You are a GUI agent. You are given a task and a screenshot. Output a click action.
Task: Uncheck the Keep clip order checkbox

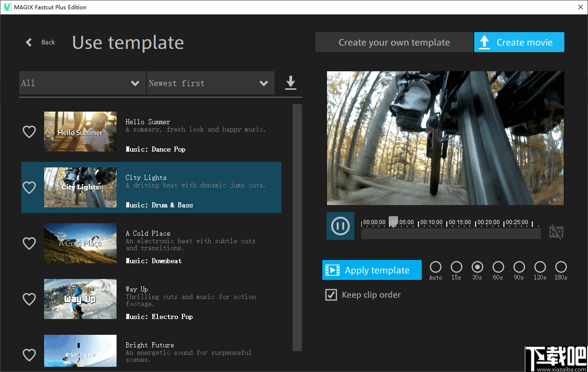coord(331,294)
